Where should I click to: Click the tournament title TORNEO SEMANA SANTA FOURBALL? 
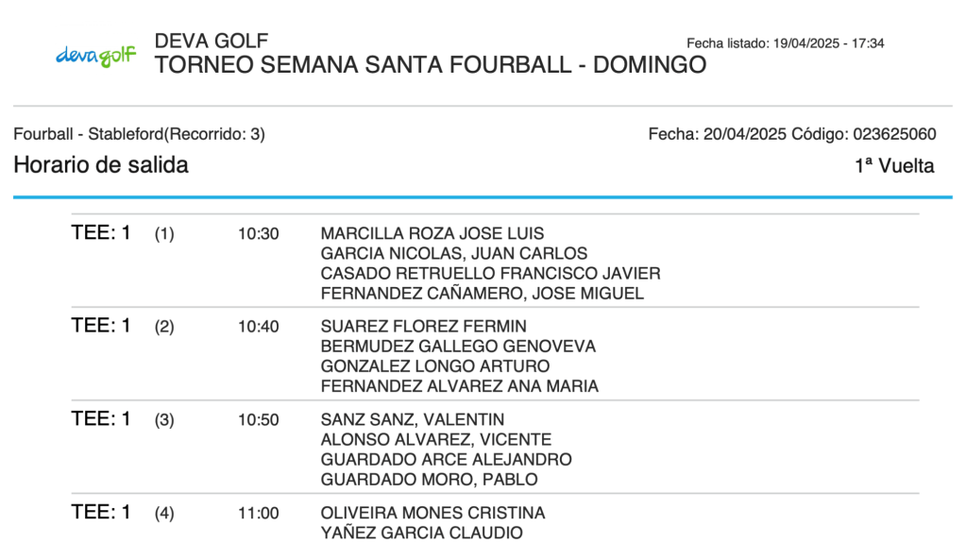click(430, 65)
